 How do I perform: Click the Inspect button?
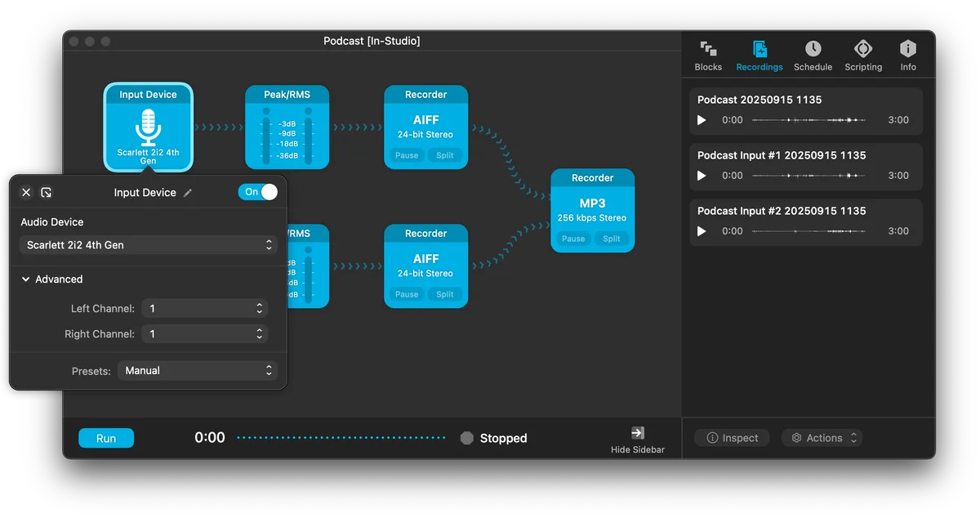tap(732, 438)
